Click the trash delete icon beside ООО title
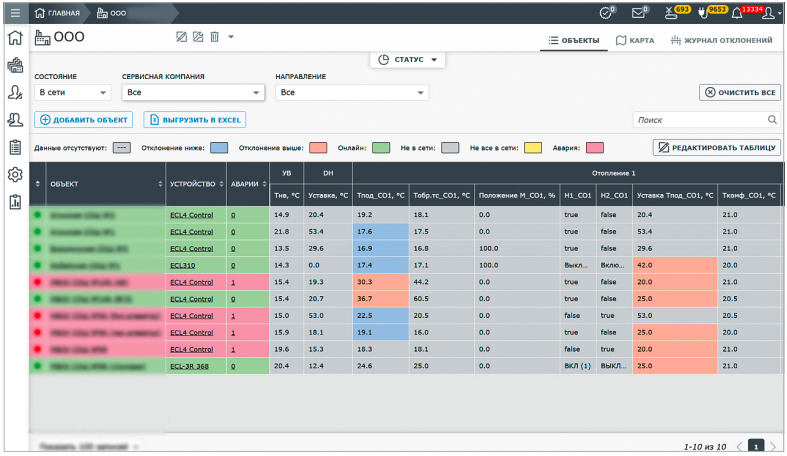 [x=214, y=38]
